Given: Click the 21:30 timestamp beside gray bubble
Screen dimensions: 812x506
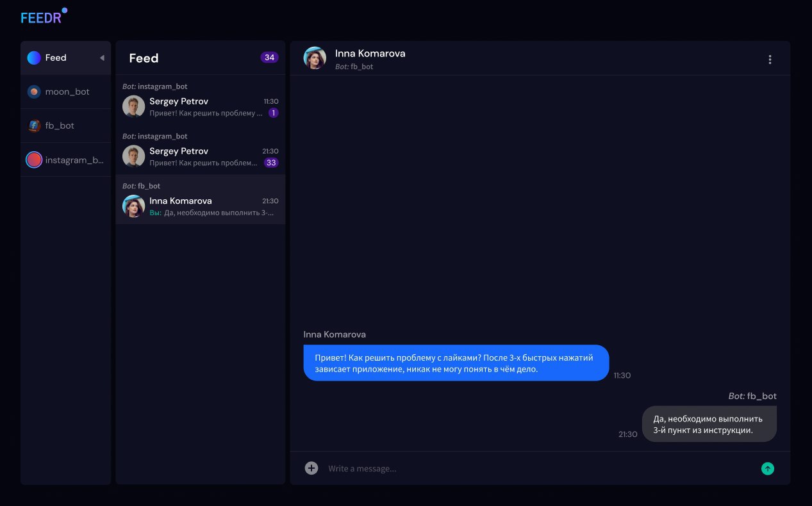Looking at the screenshot, I should [x=628, y=434].
